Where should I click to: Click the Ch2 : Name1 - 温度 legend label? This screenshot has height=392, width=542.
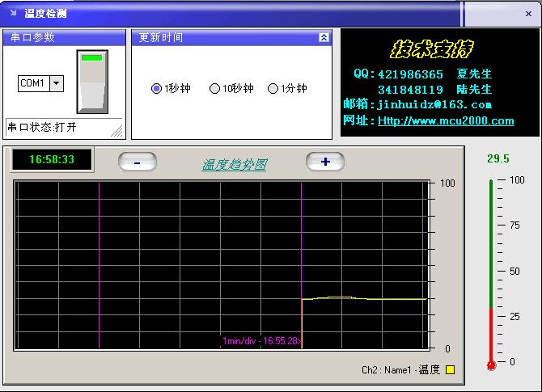click(400, 369)
